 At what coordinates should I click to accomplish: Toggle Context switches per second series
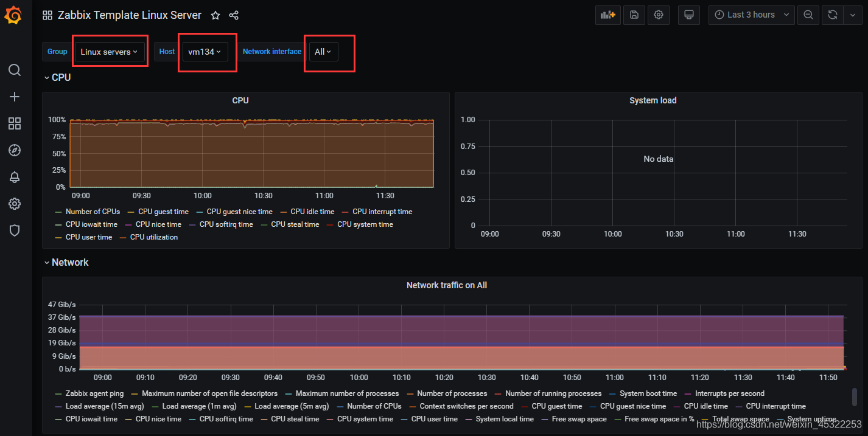tap(466, 406)
